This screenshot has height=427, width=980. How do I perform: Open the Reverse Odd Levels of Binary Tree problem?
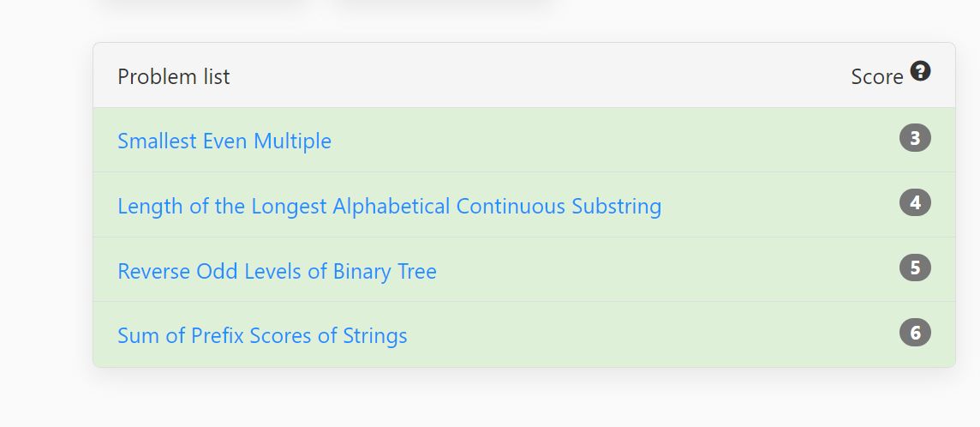[277, 271]
